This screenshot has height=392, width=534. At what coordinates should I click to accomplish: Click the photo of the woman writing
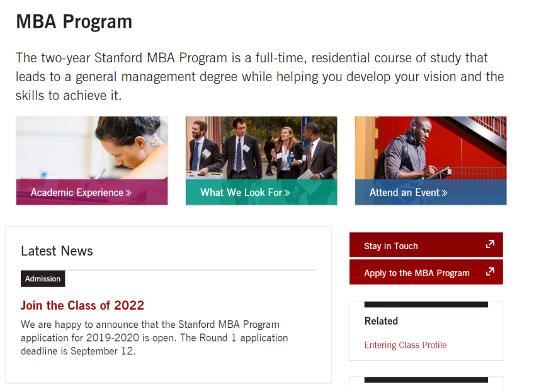tap(92, 148)
